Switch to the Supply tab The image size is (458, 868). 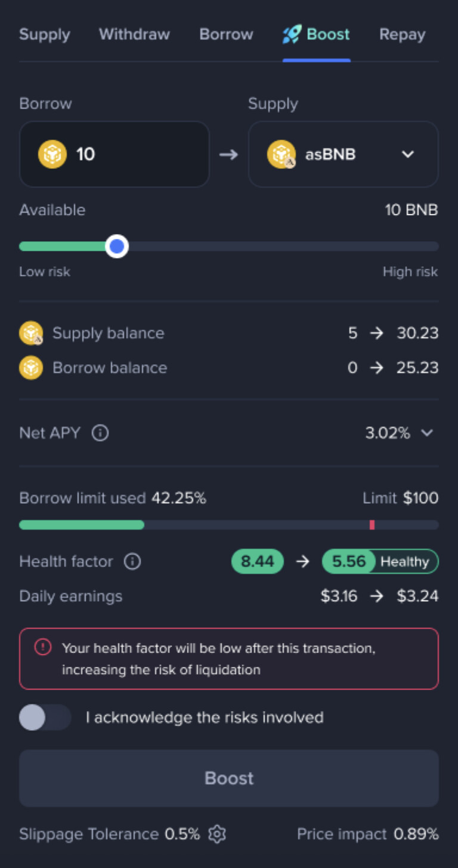click(45, 35)
